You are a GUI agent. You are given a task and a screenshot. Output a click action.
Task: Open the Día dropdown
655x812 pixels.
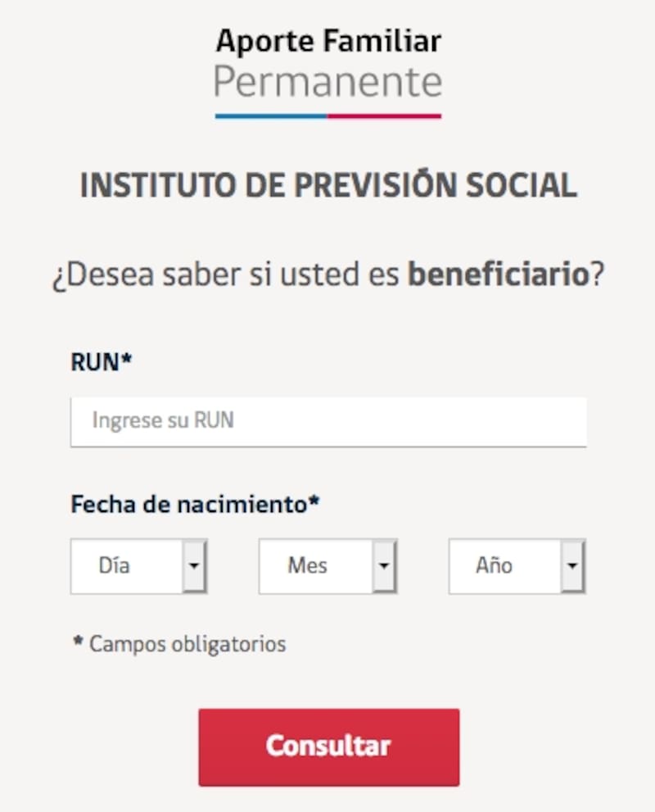click(x=127, y=565)
